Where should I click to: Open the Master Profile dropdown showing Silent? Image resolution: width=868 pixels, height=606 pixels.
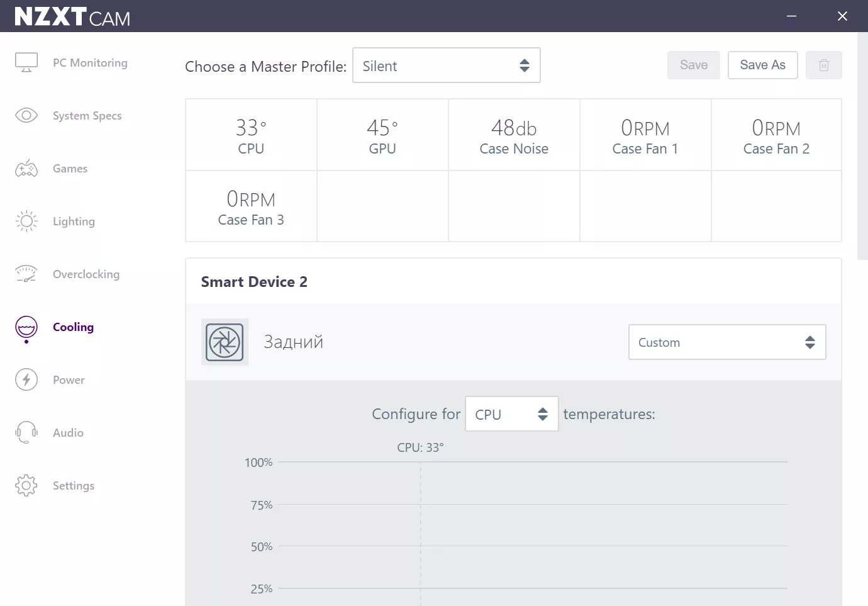(x=447, y=65)
